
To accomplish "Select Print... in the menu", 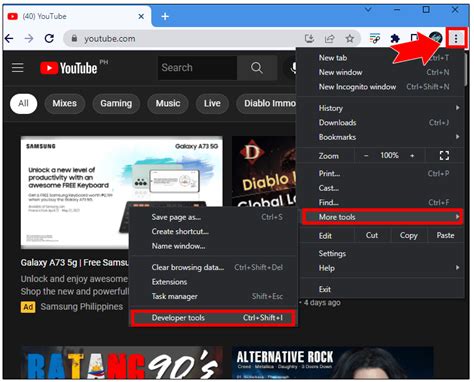I will click(x=380, y=173).
